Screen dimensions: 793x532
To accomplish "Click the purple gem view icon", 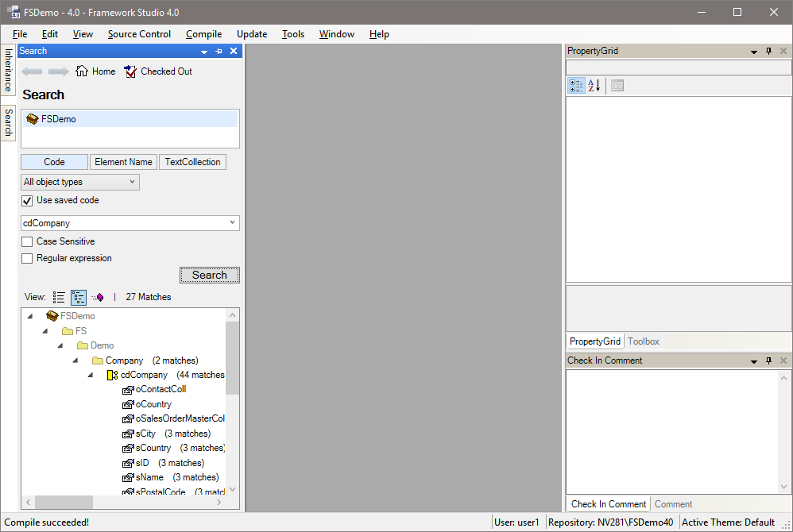I will [98, 297].
